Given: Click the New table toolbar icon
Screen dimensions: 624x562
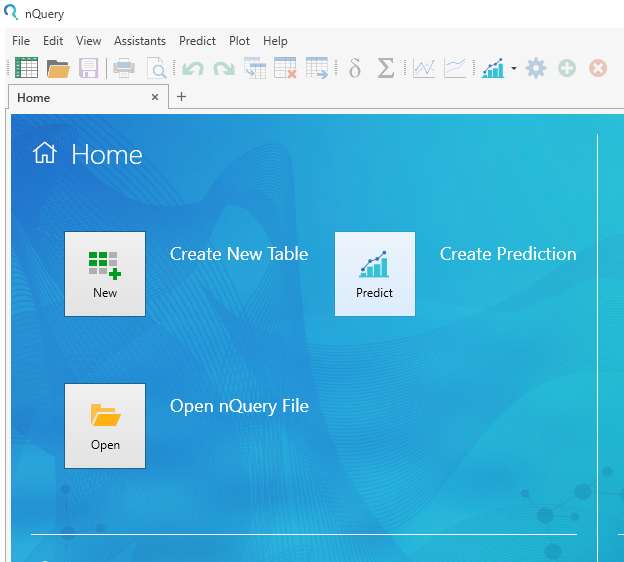Looking at the screenshot, I should click(26, 68).
